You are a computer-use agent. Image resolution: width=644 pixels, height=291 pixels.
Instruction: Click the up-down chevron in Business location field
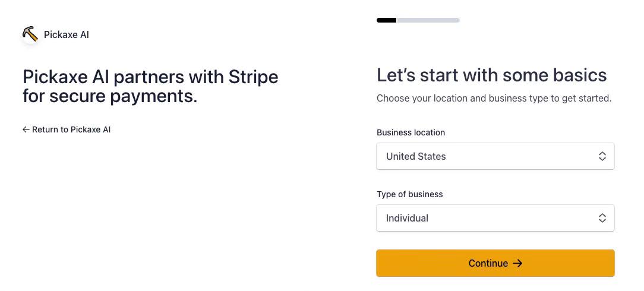(x=602, y=156)
